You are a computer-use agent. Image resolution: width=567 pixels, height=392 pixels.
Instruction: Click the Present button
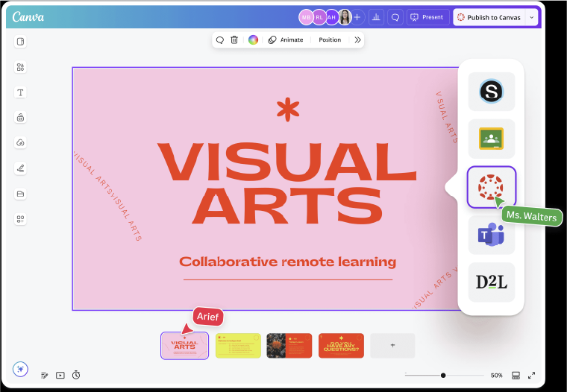click(427, 17)
